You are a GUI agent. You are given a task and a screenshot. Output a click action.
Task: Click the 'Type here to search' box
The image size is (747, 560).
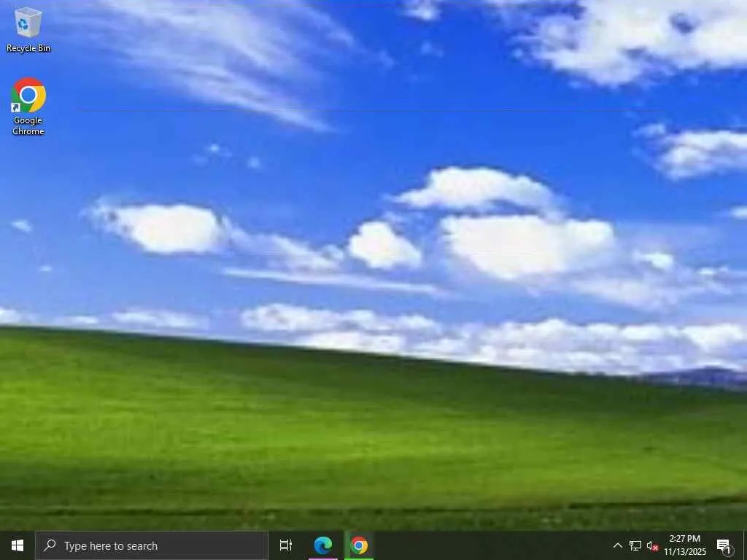point(152,545)
